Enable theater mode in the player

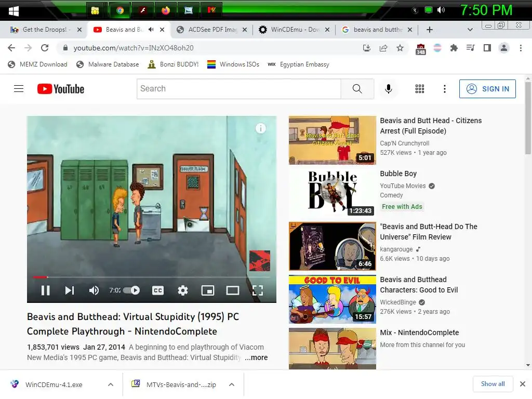tap(233, 290)
